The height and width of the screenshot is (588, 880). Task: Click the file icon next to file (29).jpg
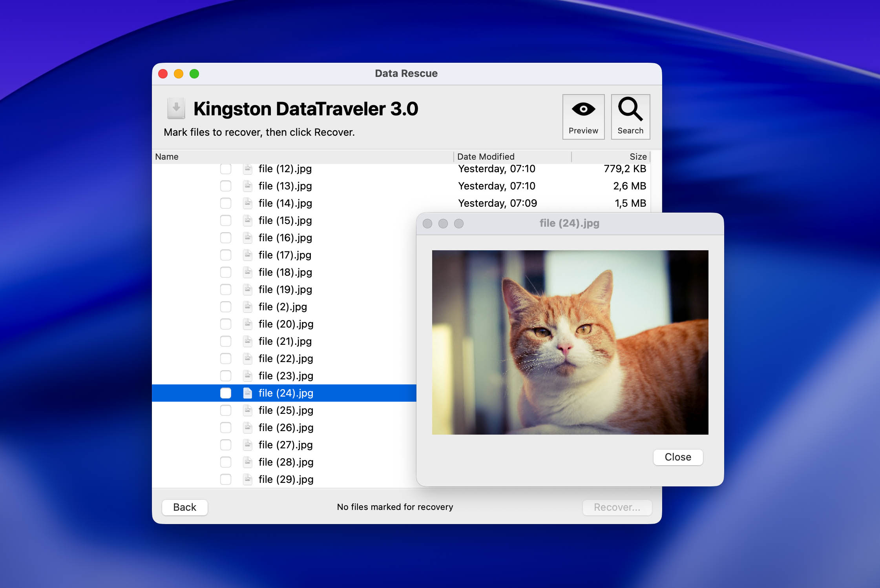(247, 479)
